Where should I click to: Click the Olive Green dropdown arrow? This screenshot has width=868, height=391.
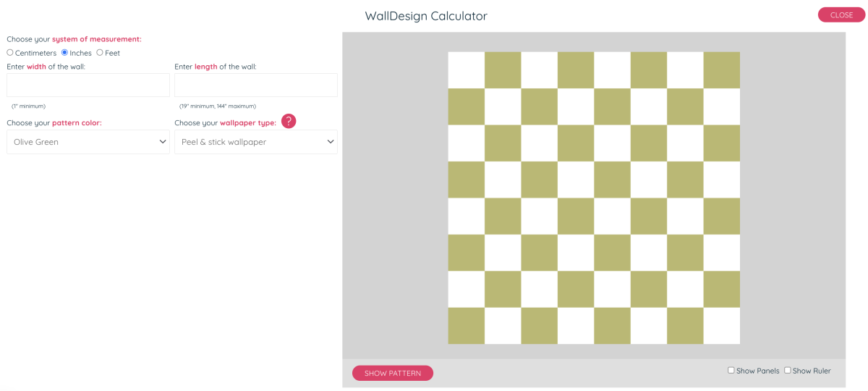point(162,142)
